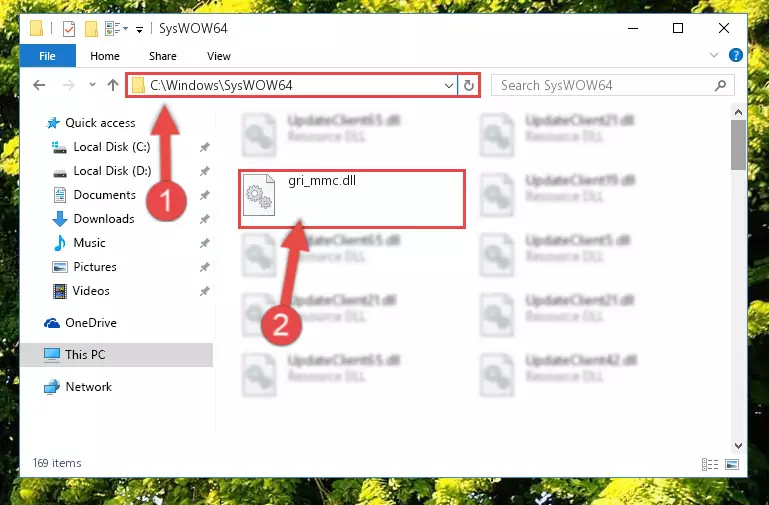Screen dimensions: 769x505
Task: Click the folder icon in address bar
Action: [138, 86]
